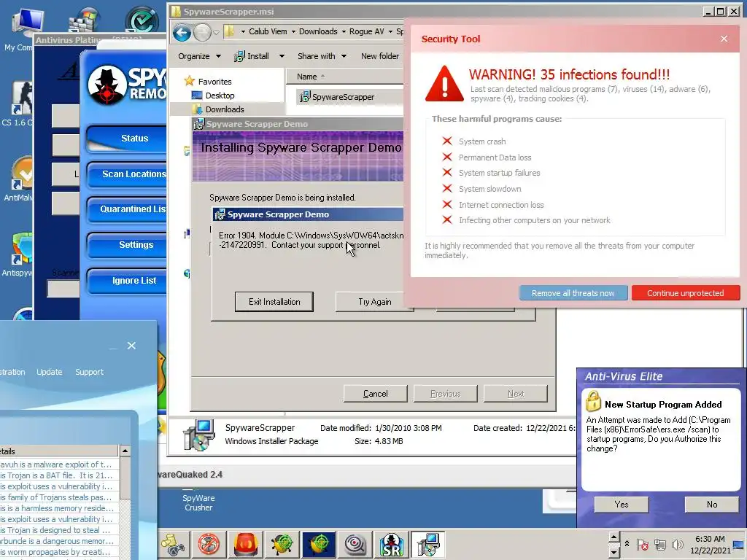Click the dark-blue bug crosshair taskbar icon
The height and width of the screenshot is (560, 747).
(x=319, y=544)
